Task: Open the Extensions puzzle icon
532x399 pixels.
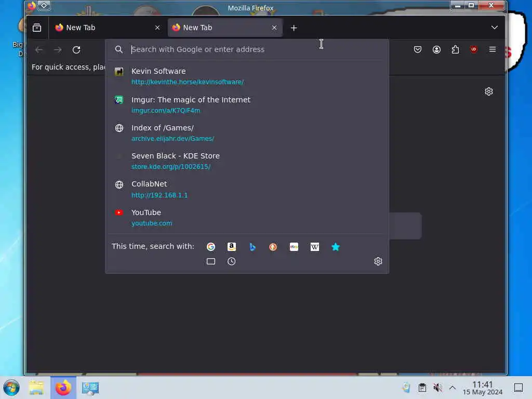Action: pos(455,49)
